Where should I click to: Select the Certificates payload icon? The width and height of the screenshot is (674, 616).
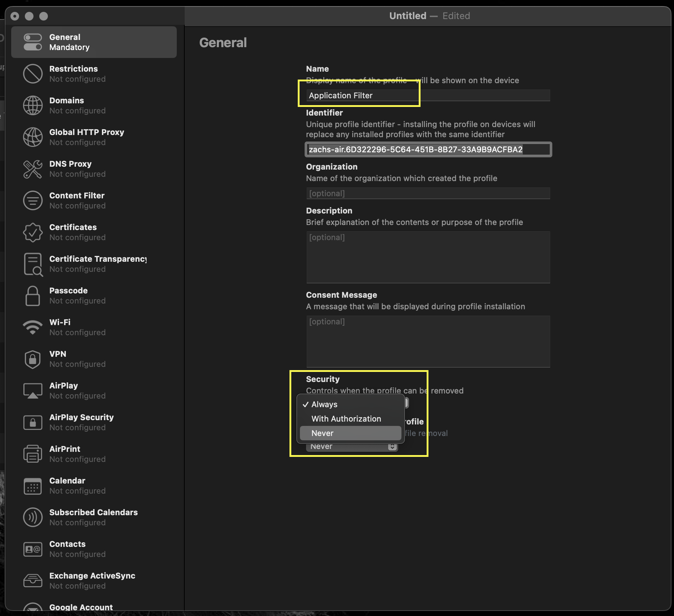(33, 232)
